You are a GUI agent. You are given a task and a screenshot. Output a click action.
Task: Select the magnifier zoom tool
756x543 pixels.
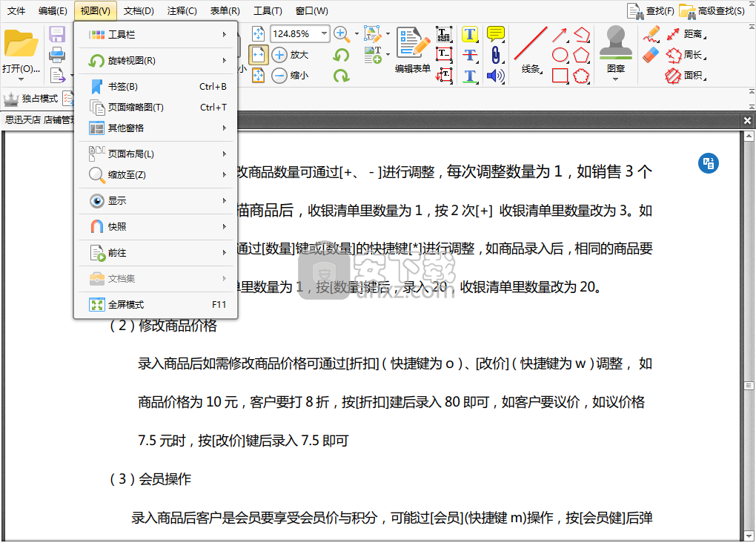tap(342, 34)
